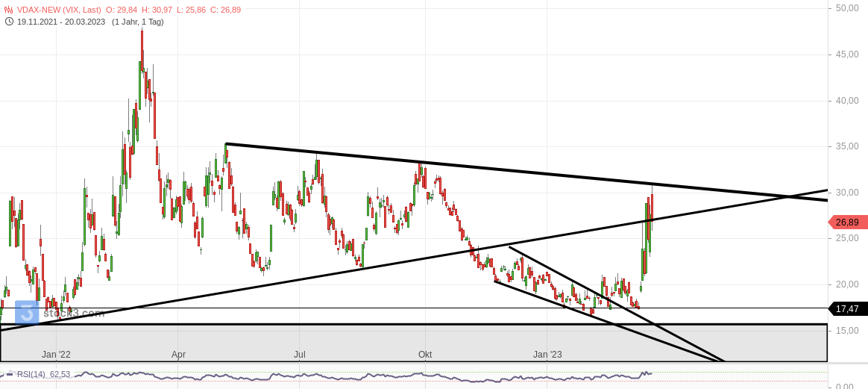
Task: Click the RSI(14) indicator label
Action: coord(31,374)
